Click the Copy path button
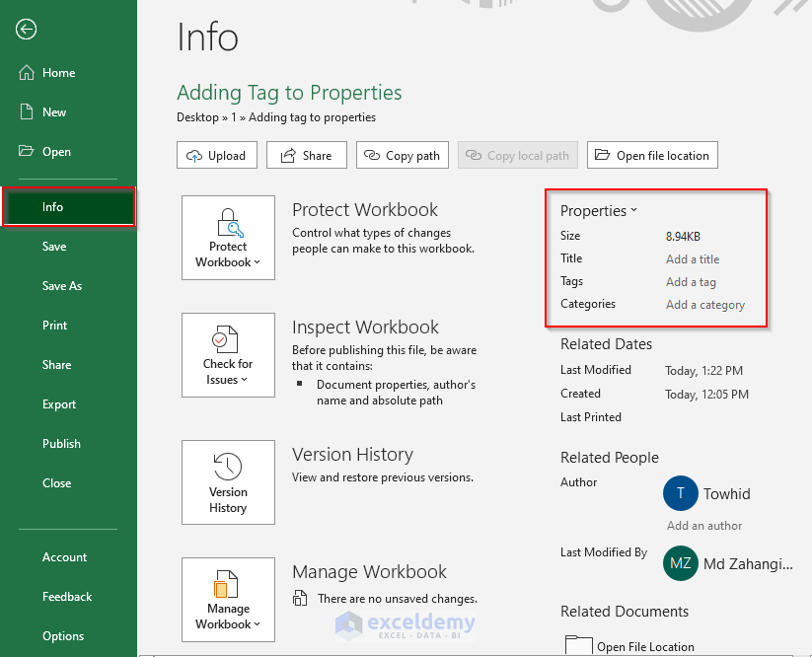This screenshot has width=812, height=657. point(402,155)
